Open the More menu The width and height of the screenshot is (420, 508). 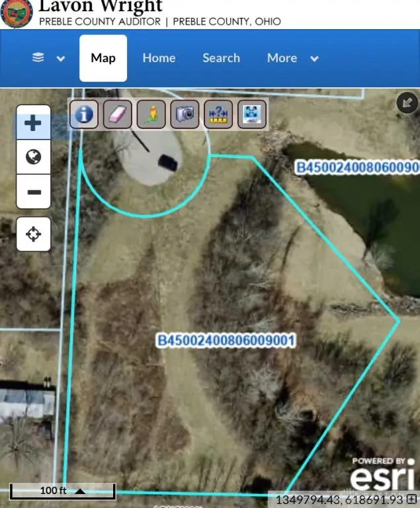point(282,58)
